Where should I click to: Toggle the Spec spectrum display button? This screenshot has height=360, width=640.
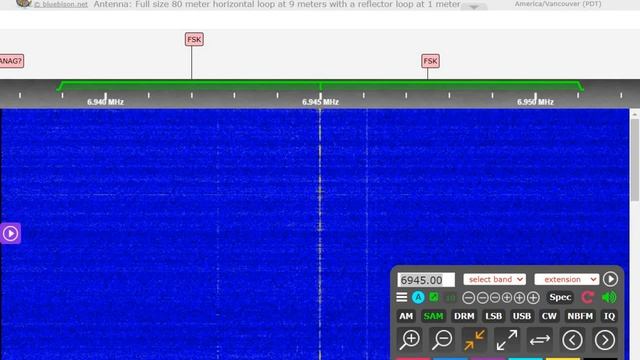pyautogui.click(x=560, y=297)
